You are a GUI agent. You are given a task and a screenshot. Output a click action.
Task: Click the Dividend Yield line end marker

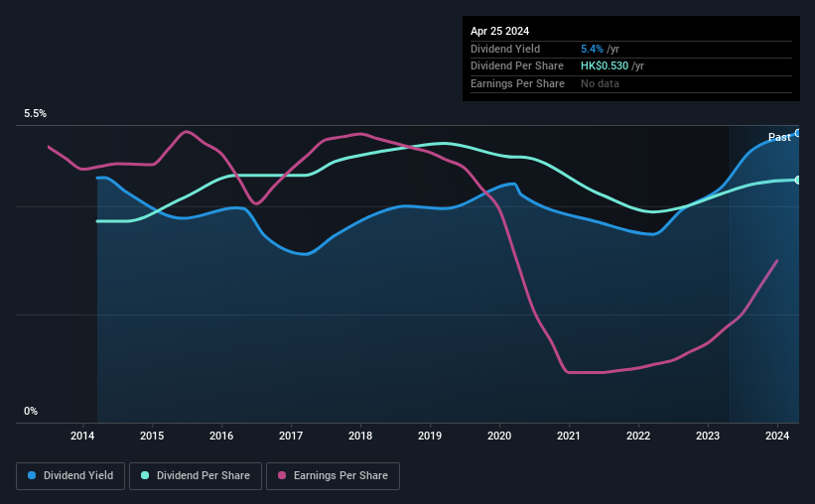(797, 132)
